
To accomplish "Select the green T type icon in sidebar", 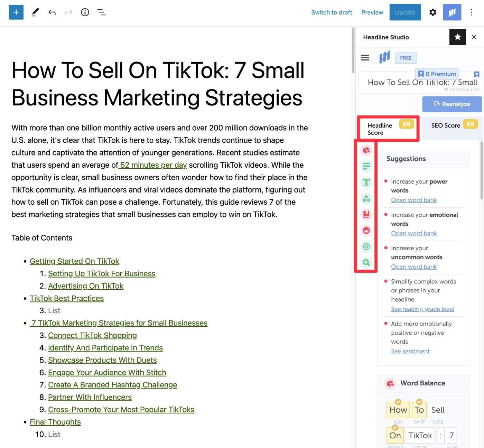I will coord(366,182).
